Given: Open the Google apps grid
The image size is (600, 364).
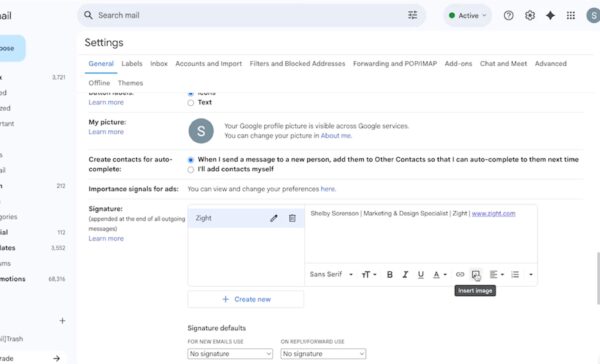Looking at the screenshot, I should (x=571, y=16).
